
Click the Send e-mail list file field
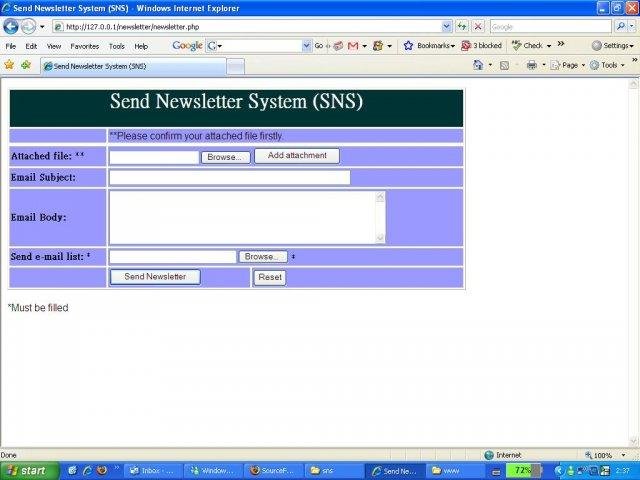tap(173, 257)
